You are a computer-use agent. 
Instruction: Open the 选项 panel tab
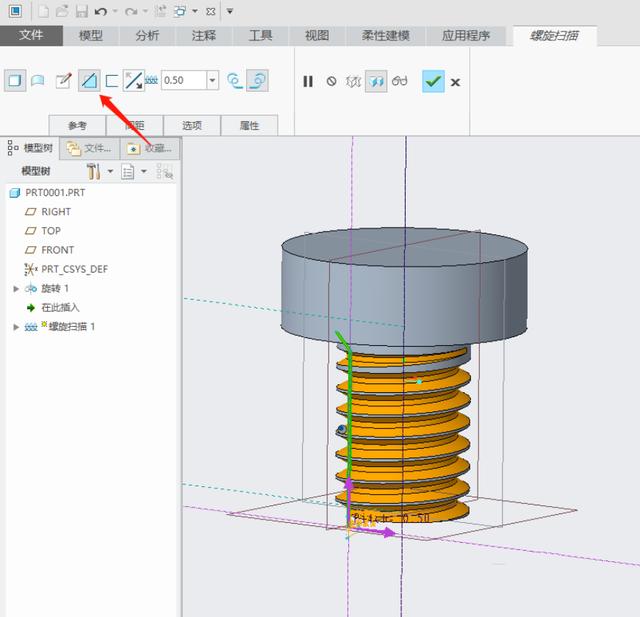[192, 125]
